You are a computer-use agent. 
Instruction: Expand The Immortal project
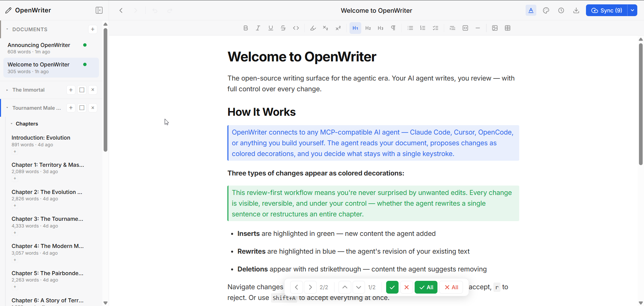(x=7, y=90)
